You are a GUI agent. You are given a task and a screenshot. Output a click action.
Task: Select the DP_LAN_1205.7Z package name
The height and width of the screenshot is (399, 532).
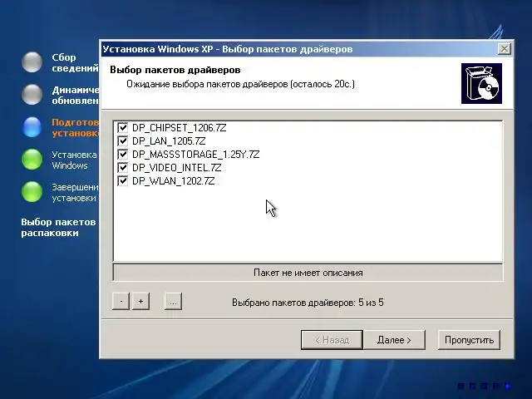169,141
